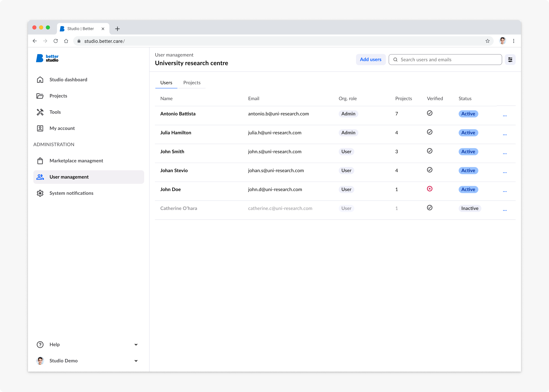The height and width of the screenshot is (392, 549).
Task: Click the Admin role badge for Julia Hamilton
Action: point(348,133)
